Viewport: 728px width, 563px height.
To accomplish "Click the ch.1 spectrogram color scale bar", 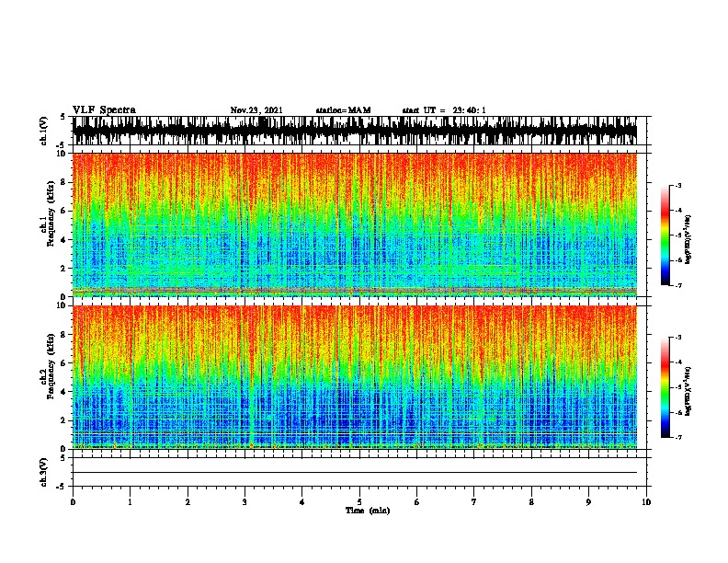I will [x=665, y=236].
